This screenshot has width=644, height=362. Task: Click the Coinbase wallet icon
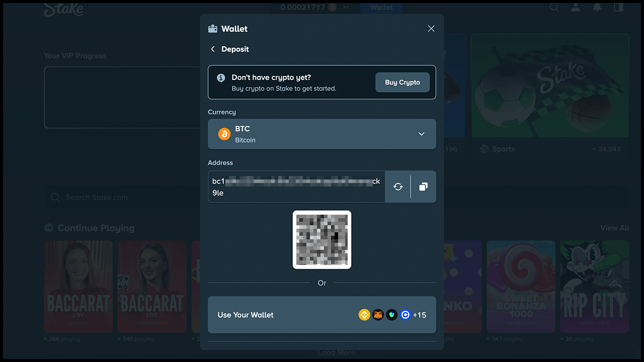click(x=406, y=315)
